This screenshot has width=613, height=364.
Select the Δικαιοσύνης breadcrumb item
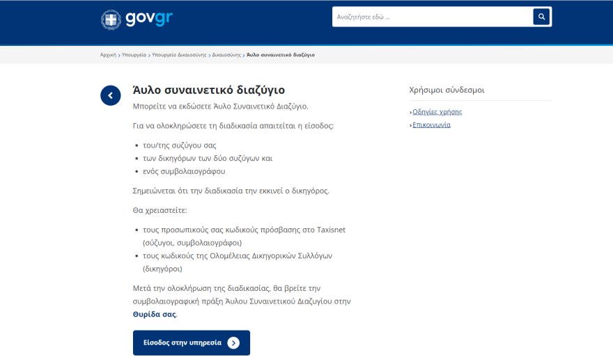point(226,55)
